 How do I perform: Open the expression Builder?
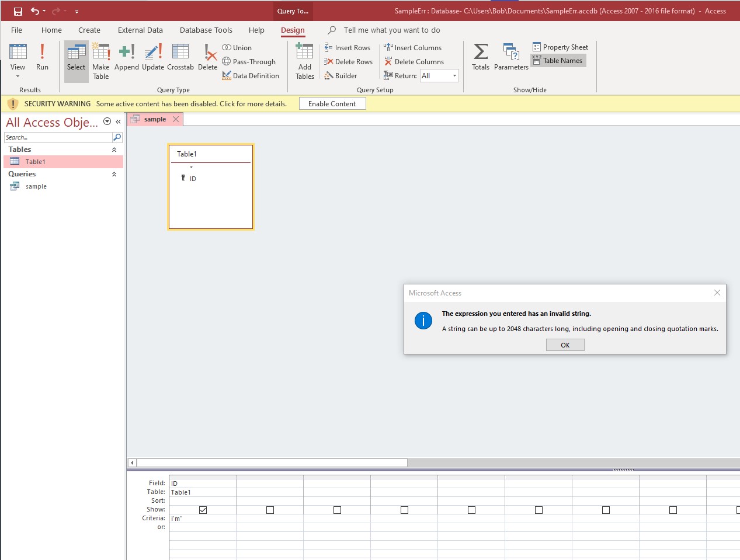point(341,76)
